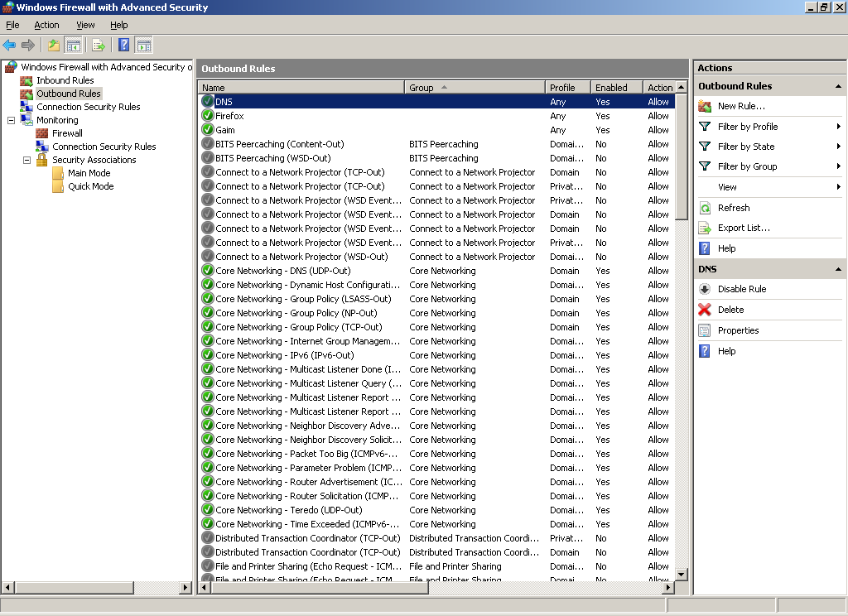The image size is (848, 616).
Task: Click the Action column header
Action: click(x=660, y=88)
